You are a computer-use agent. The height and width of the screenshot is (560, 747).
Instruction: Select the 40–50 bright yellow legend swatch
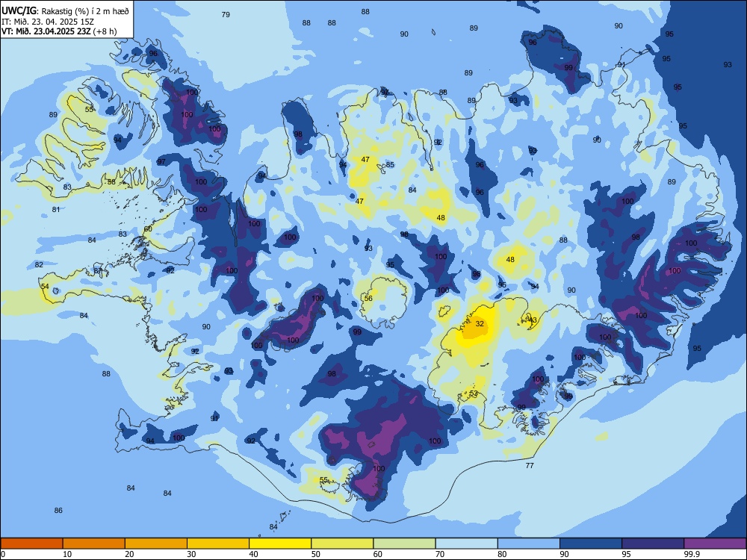pos(280,544)
